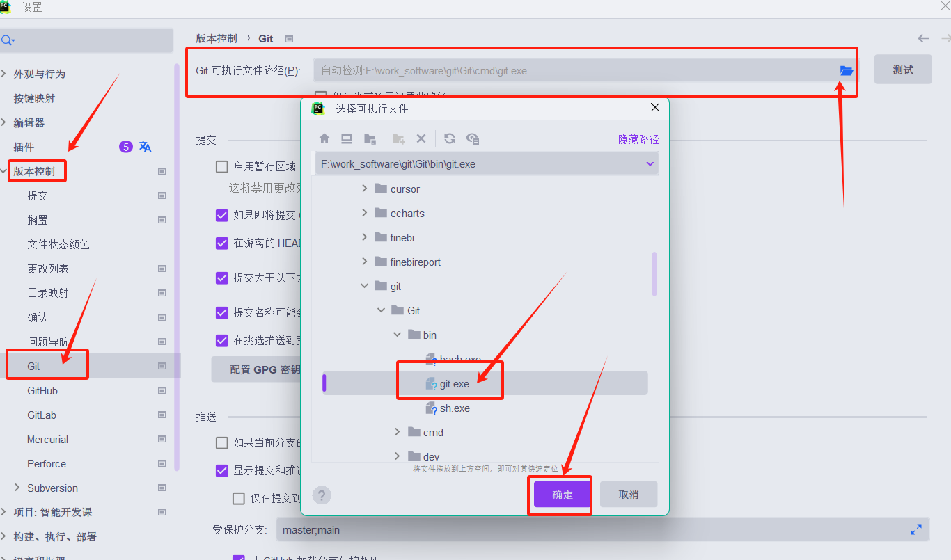Expand the cmd folder
The image size is (951, 560).
coord(398,432)
